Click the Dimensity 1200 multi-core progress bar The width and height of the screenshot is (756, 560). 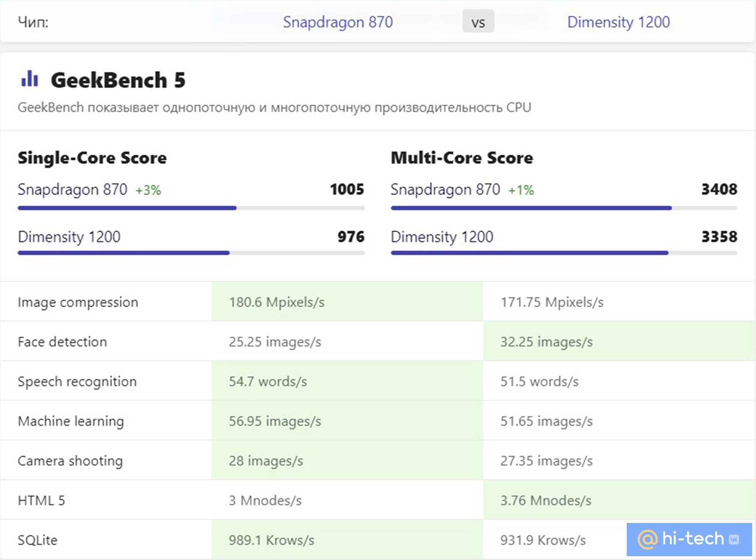[564, 253]
